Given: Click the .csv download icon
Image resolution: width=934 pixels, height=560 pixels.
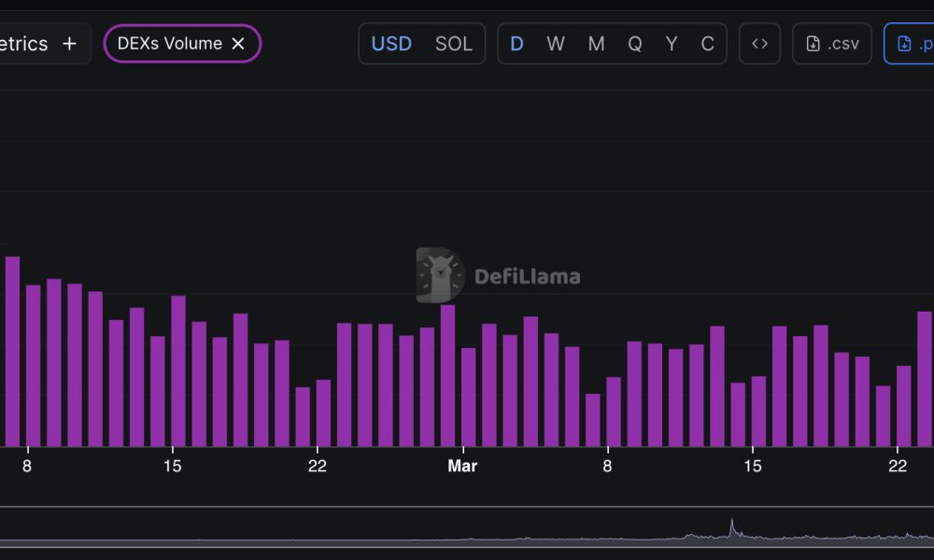Looking at the screenshot, I should (831, 43).
